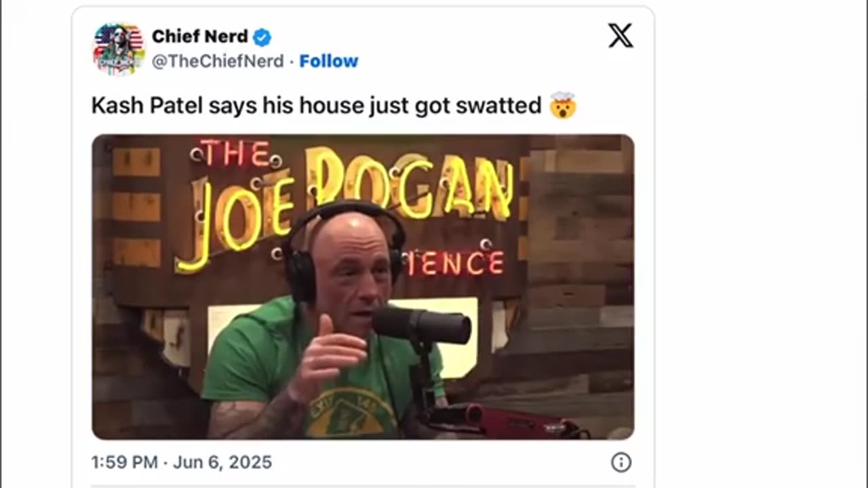Viewport: 868px width, 488px height.
Task: Click the exploding head emoji
Action: click(x=562, y=106)
